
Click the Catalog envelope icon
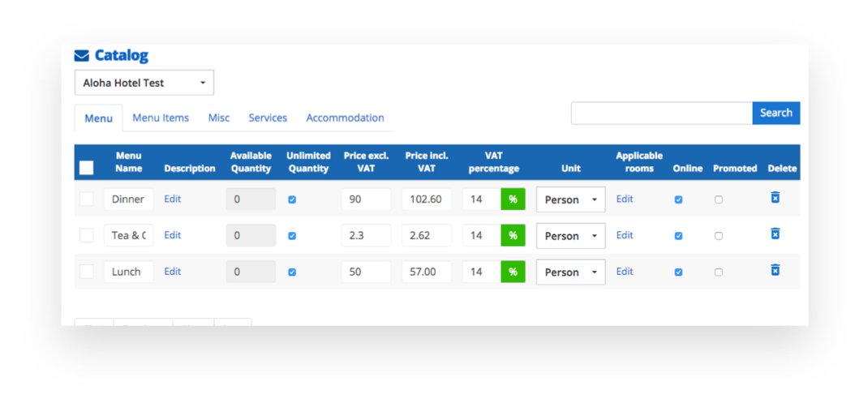pos(81,56)
